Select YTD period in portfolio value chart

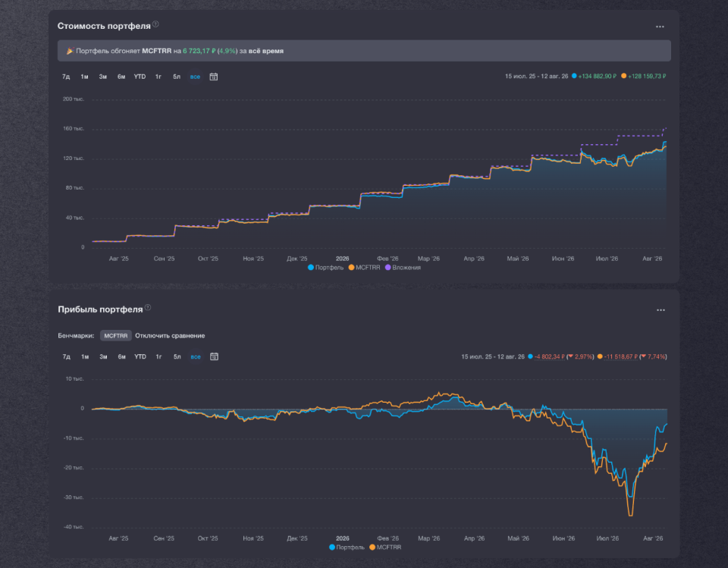(x=140, y=77)
